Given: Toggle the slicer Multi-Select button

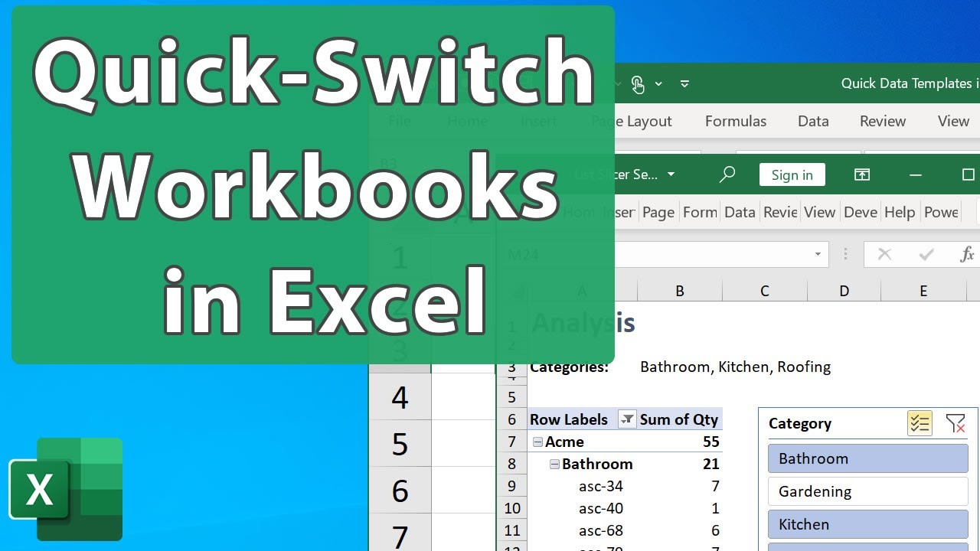Looking at the screenshot, I should click(920, 423).
